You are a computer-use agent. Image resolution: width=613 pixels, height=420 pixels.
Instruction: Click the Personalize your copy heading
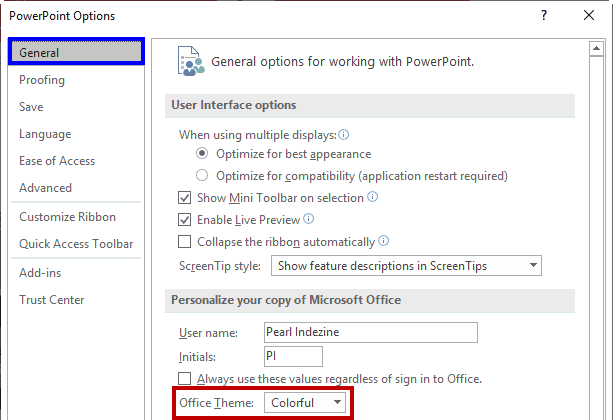click(x=286, y=300)
